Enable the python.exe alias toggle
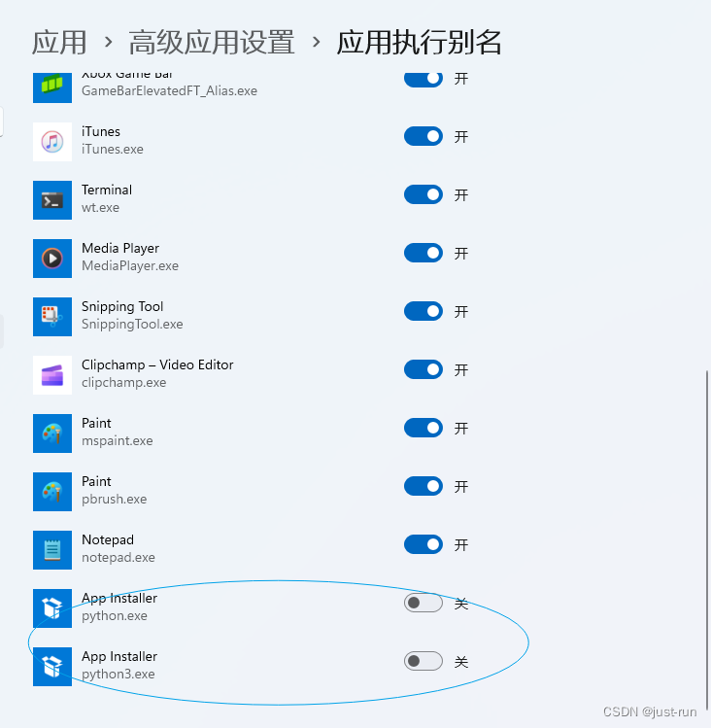711x728 pixels. 423,603
